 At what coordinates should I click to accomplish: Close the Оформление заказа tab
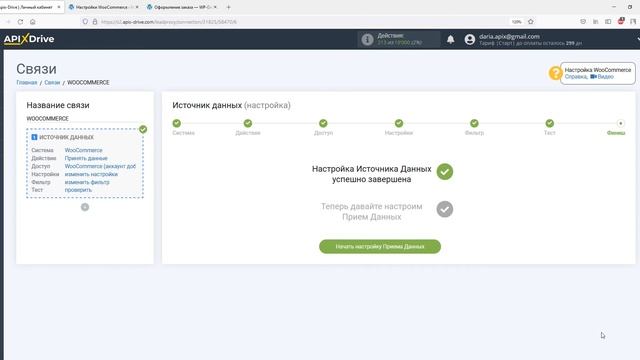[x=216, y=7]
